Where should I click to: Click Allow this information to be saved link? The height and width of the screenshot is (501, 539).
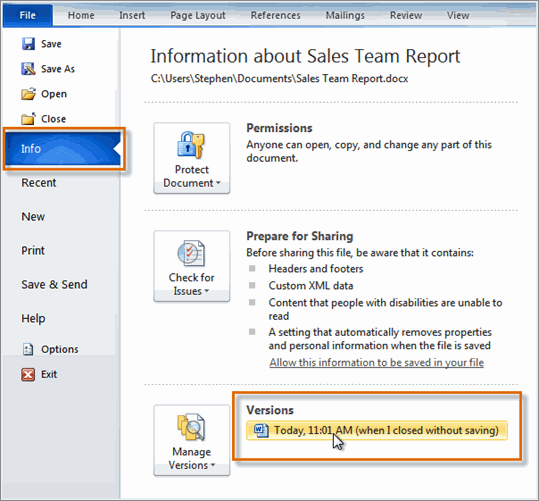pyautogui.click(x=377, y=362)
